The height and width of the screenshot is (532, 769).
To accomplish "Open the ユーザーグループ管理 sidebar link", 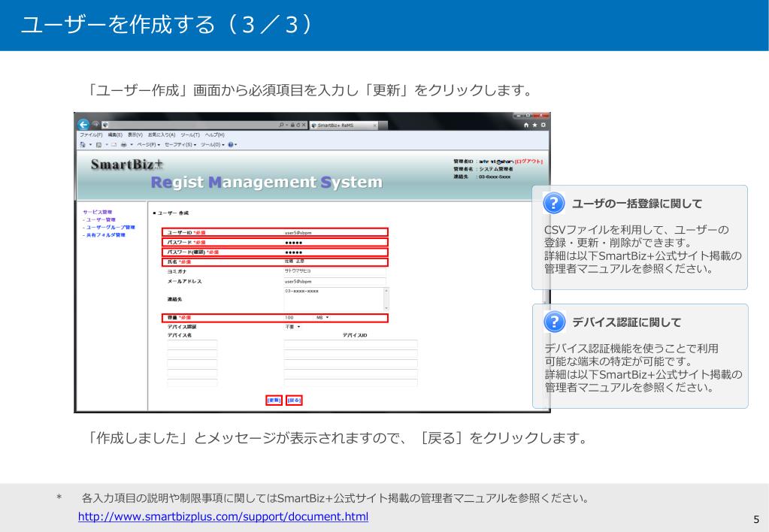I will pos(109,228).
